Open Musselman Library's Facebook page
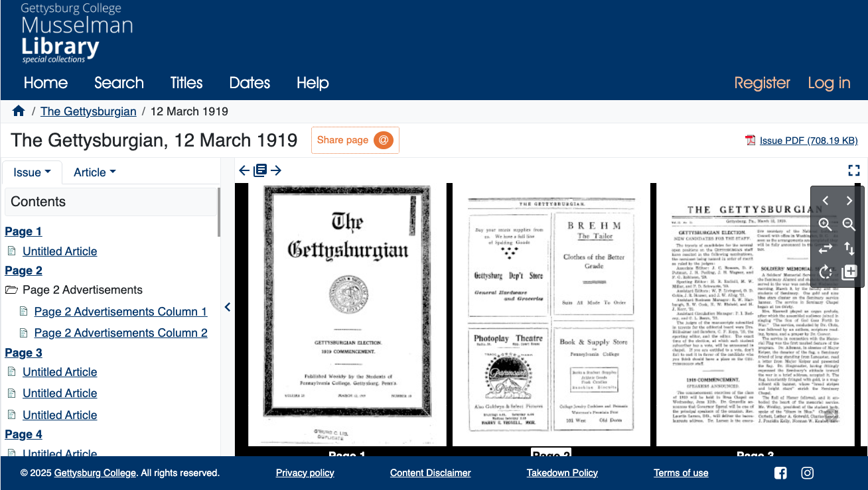Image resolution: width=868 pixels, height=490 pixels. pos(780,473)
